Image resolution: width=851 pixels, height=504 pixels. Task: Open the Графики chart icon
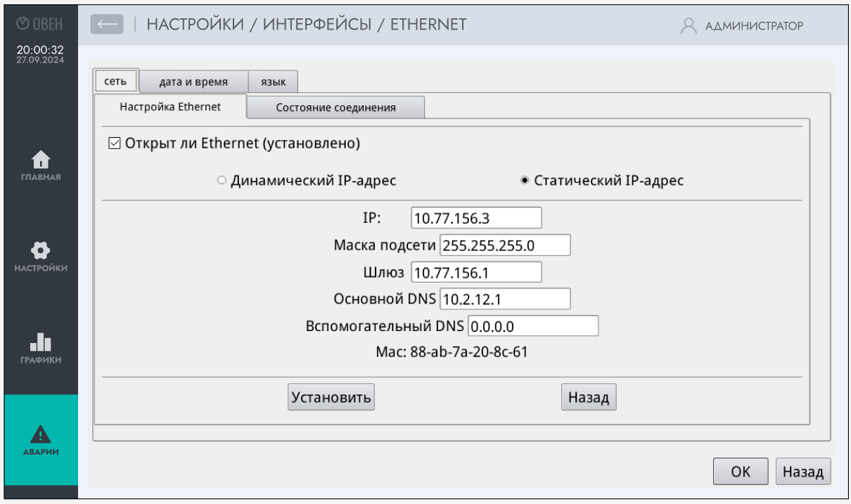point(41,342)
